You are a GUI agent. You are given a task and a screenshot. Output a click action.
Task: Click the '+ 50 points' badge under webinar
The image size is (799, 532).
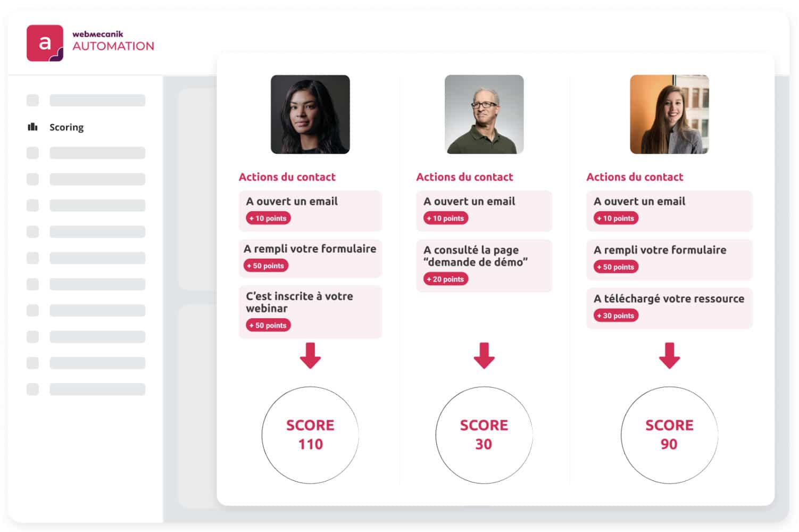pos(268,325)
